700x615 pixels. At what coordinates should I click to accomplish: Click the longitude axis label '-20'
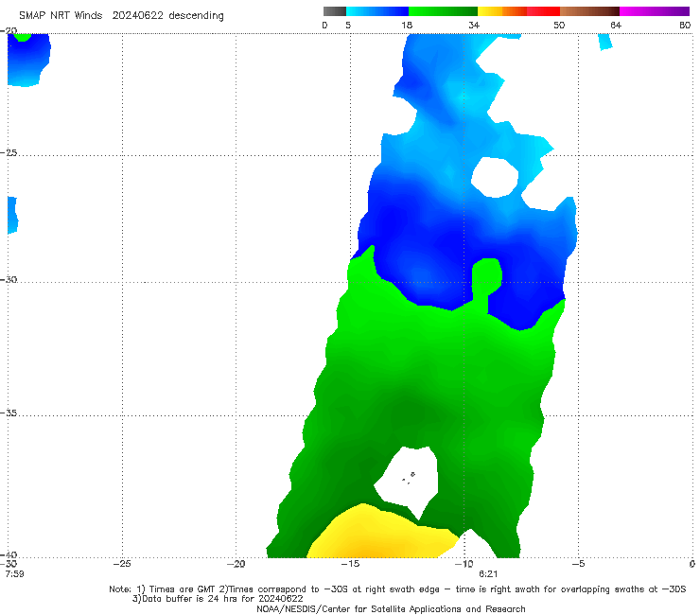(236, 564)
